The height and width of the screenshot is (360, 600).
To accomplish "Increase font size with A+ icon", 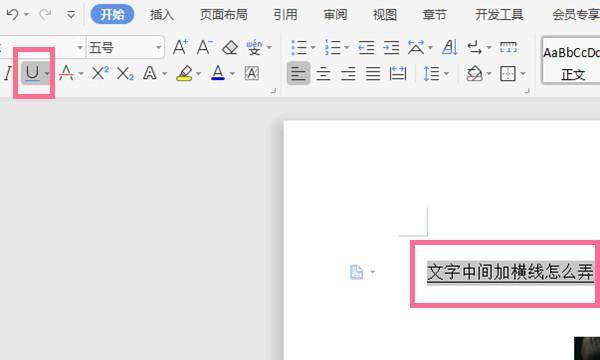I will point(180,47).
